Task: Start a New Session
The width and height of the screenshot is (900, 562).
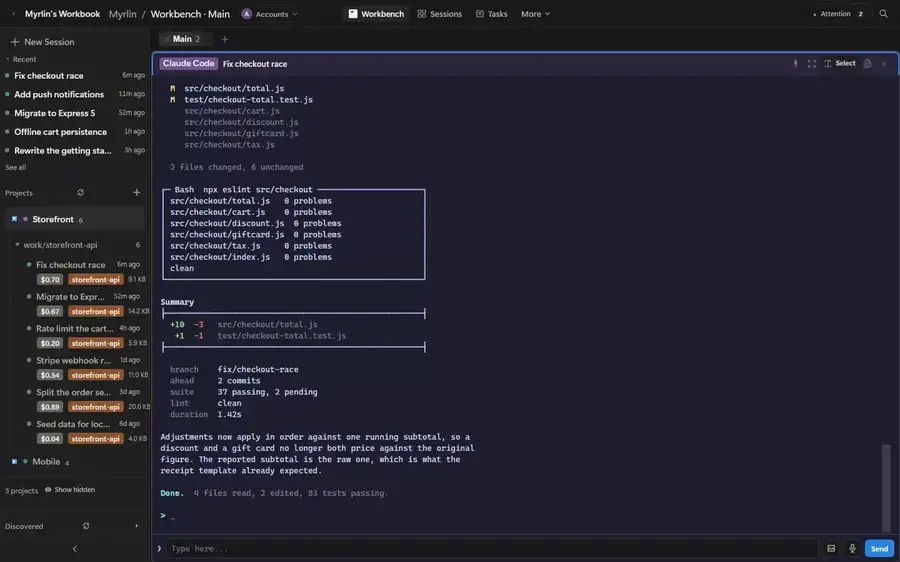Action: [42, 42]
